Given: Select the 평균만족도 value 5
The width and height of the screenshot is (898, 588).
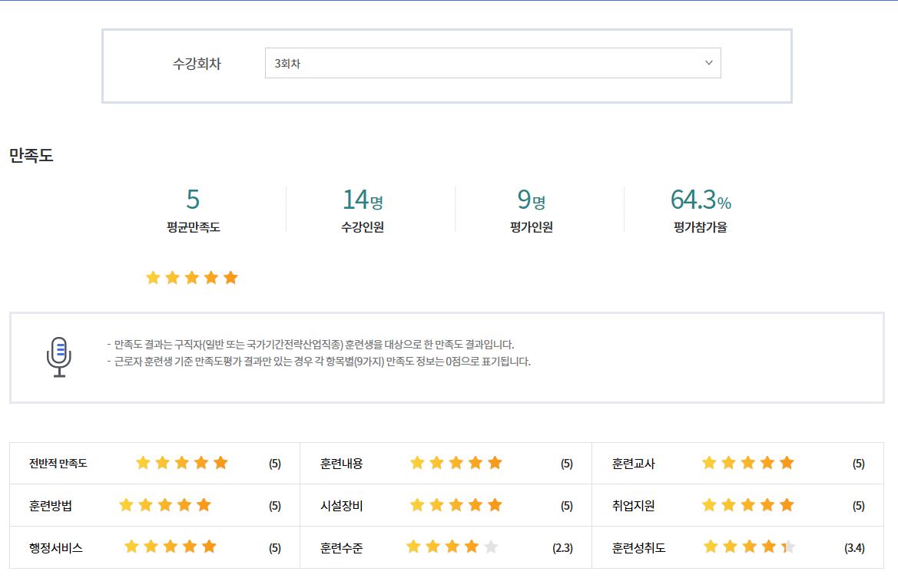Looking at the screenshot, I should click(193, 200).
